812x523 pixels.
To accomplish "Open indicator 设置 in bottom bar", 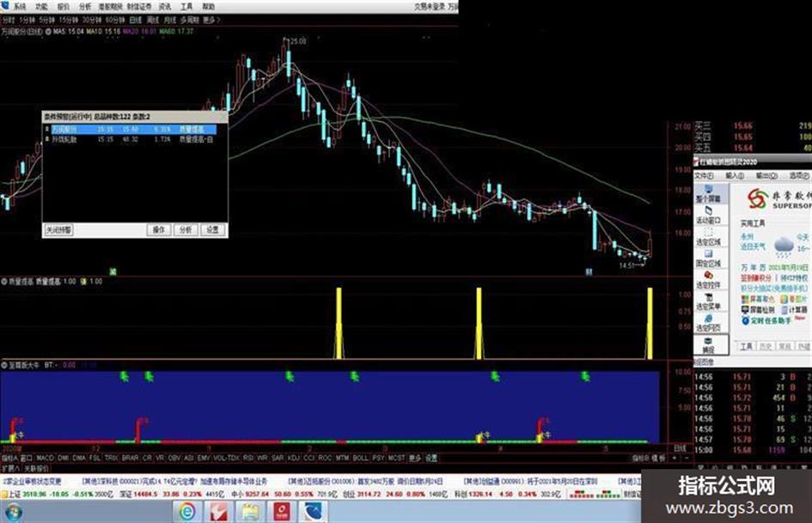I will [x=430, y=459].
